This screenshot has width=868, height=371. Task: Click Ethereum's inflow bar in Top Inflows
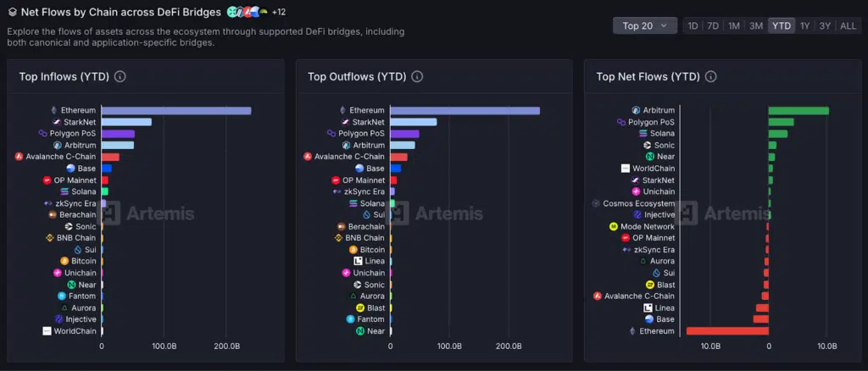pyautogui.click(x=175, y=111)
